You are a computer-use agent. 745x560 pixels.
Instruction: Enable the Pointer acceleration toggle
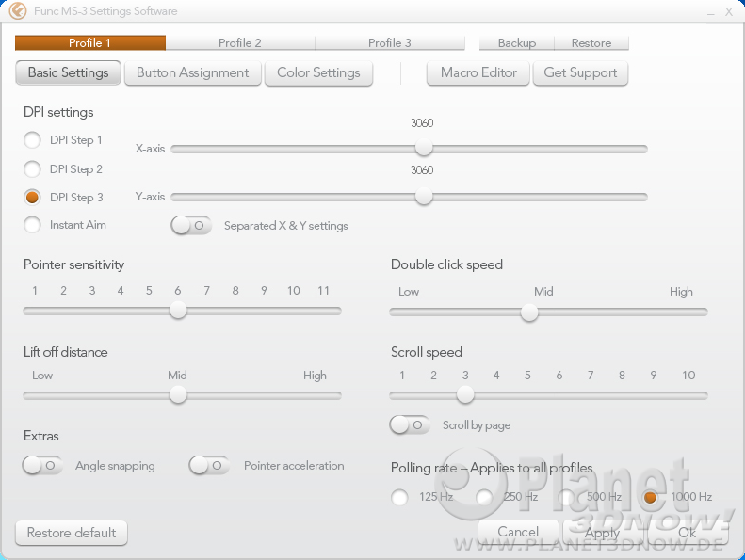point(209,466)
